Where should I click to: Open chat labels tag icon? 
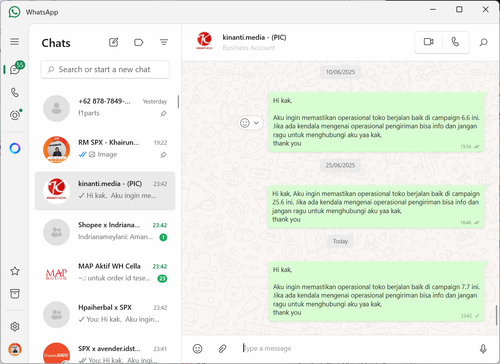click(138, 42)
